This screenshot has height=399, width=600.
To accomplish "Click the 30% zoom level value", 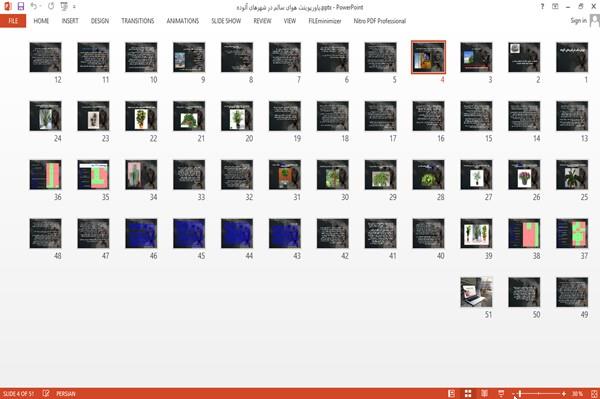I will (577, 394).
